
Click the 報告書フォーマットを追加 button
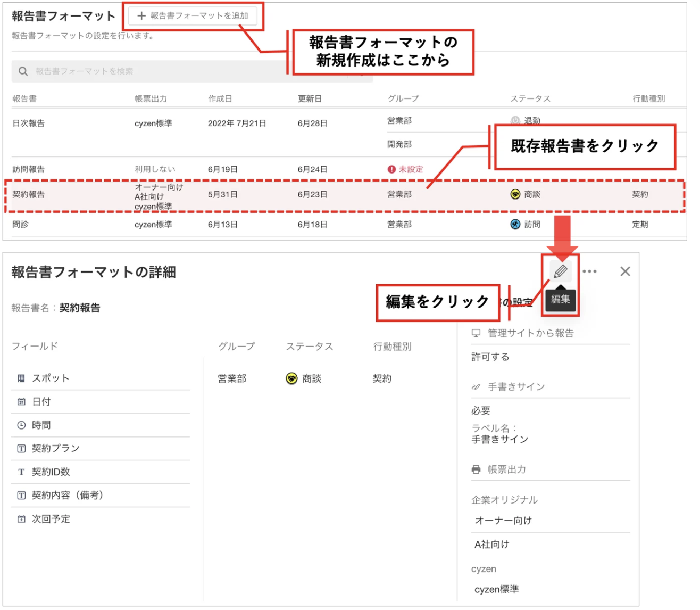[193, 16]
